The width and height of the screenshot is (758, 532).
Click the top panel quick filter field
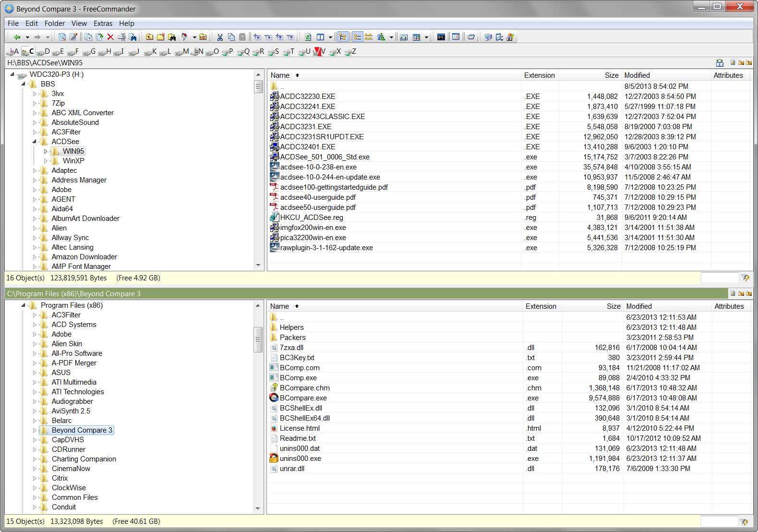tap(720, 278)
